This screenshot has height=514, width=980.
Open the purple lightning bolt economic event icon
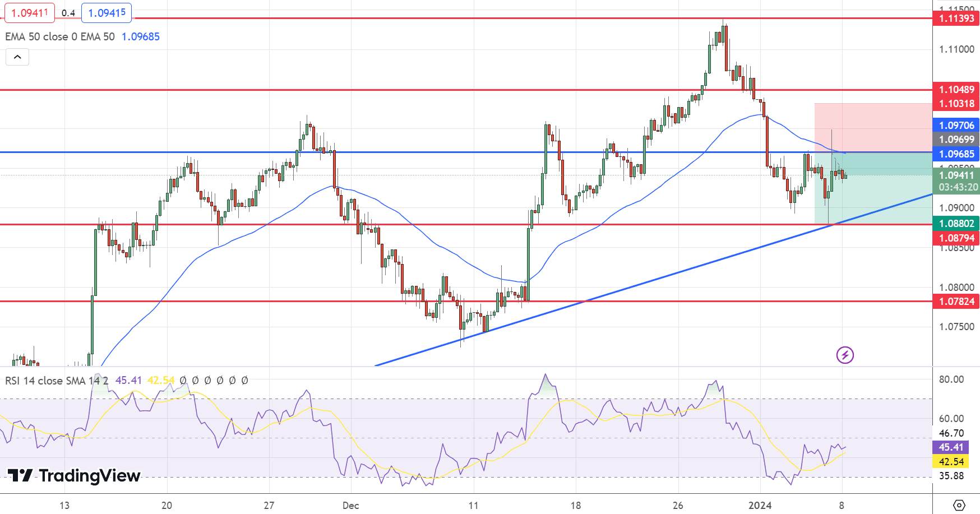click(x=845, y=355)
